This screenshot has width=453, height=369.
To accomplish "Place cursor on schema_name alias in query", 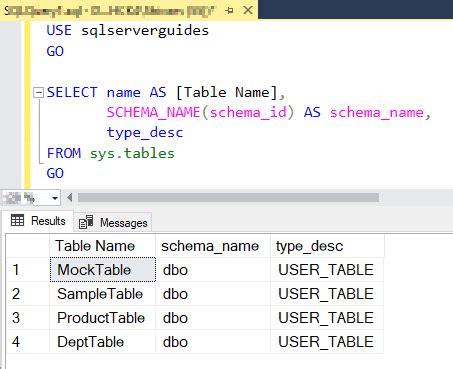I will pos(377,112).
